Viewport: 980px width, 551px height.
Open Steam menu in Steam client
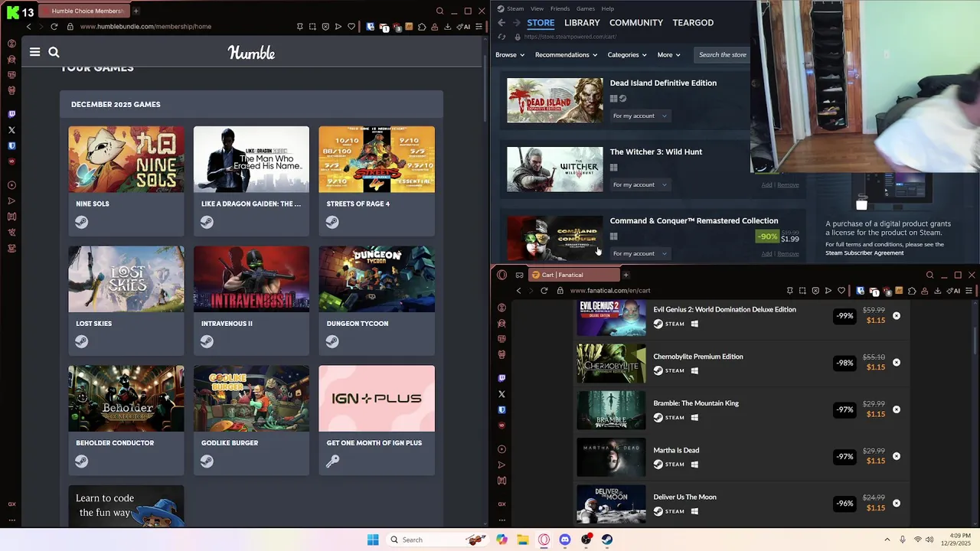(x=514, y=8)
